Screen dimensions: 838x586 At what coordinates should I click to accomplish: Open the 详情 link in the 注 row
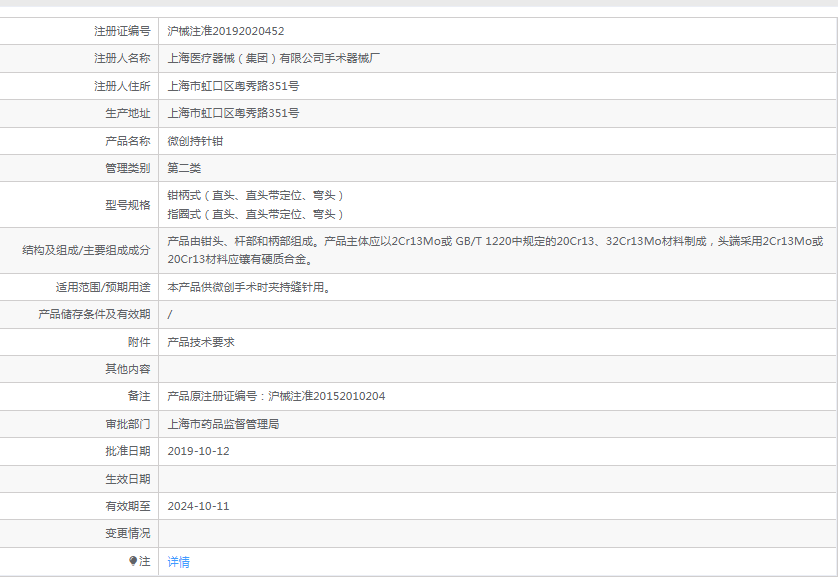tap(179, 561)
